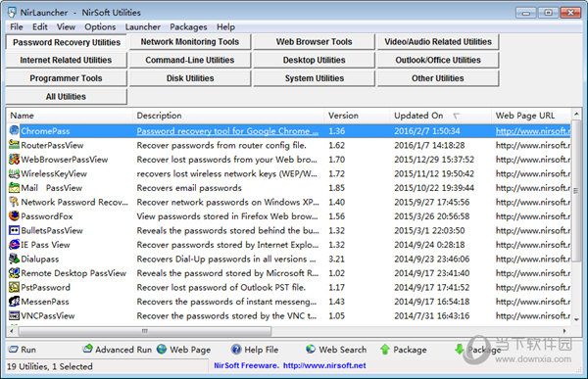Click the Web Page globe icon
This screenshot has height=379, width=588.
tap(162, 349)
